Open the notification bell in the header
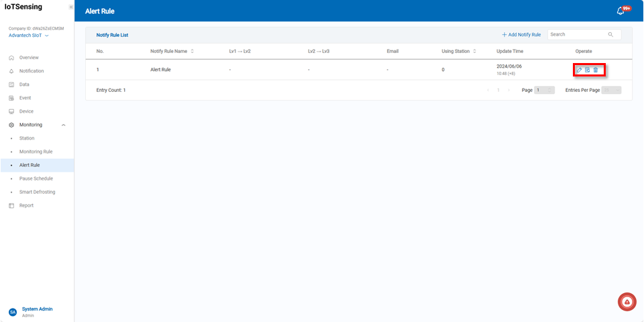 (621, 11)
